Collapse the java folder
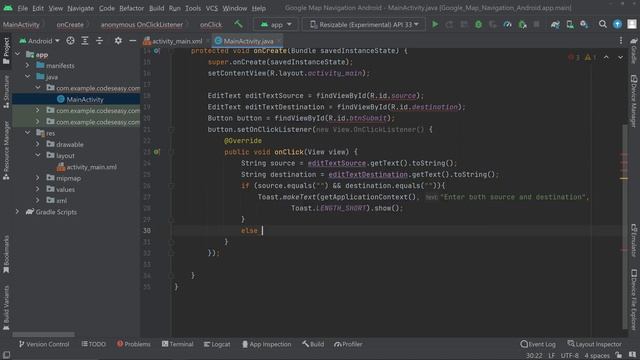Image resolution: width=640 pixels, height=360 pixels. 27,77
